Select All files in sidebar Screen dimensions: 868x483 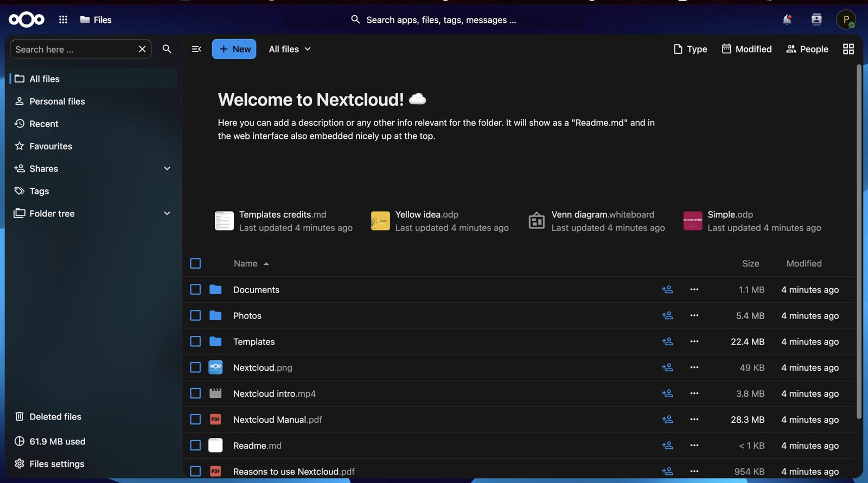[93, 79]
